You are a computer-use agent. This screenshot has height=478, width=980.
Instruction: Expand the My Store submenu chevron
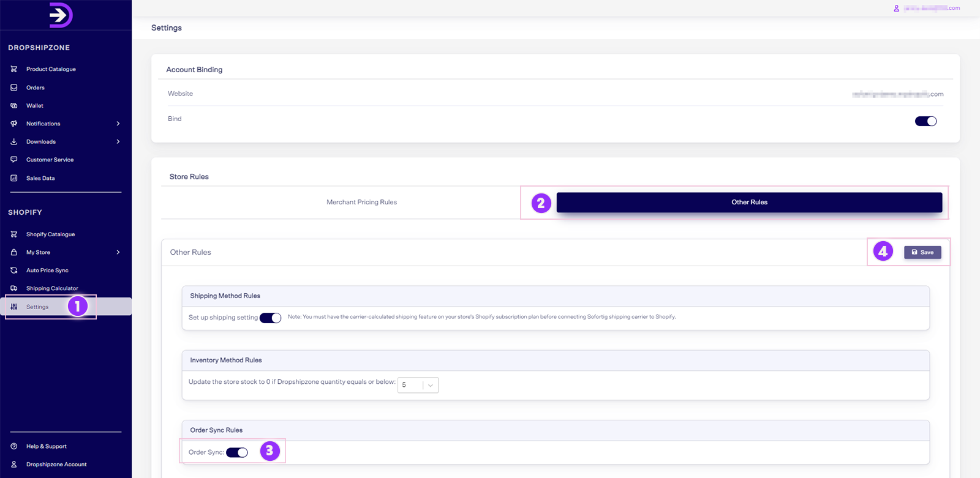(x=118, y=252)
